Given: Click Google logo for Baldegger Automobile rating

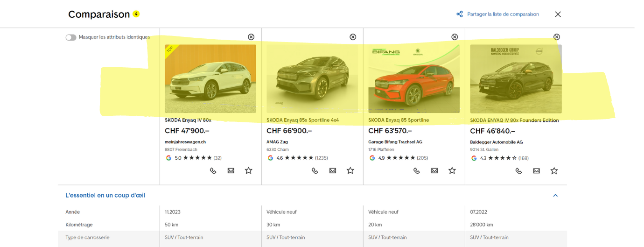Looking at the screenshot, I should (x=474, y=158).
